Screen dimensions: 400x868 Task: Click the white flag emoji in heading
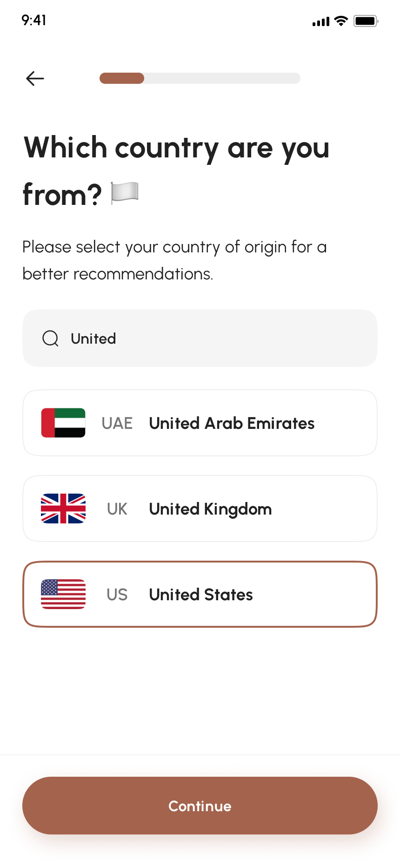(125, 193)
